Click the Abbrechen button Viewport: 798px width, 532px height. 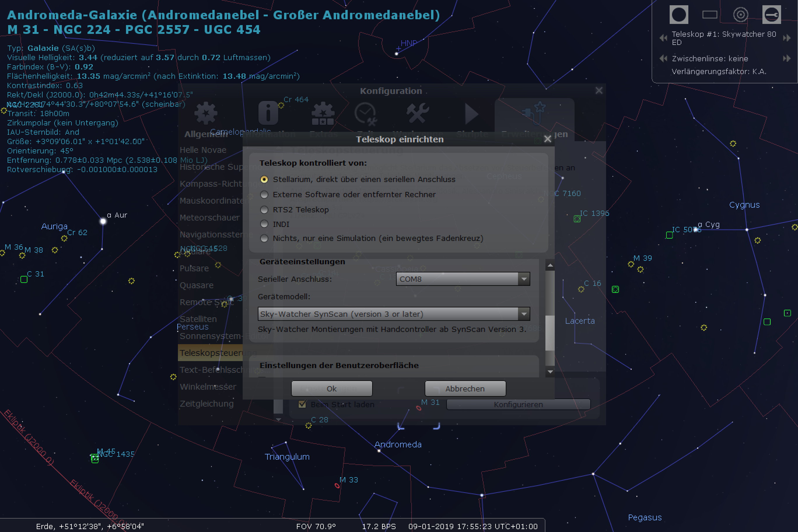click(465, 388)
